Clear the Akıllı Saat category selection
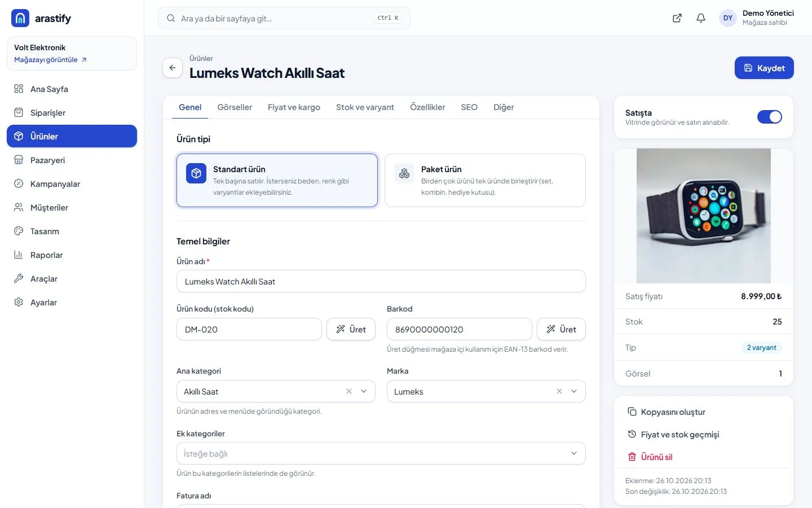This screenshot has height=508, width=812. pos(349,391)
